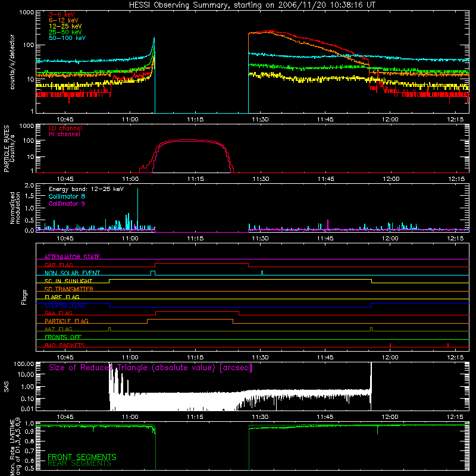
Task: Click the ECLIPSE FLAG label
Action: tap(65, 305)
